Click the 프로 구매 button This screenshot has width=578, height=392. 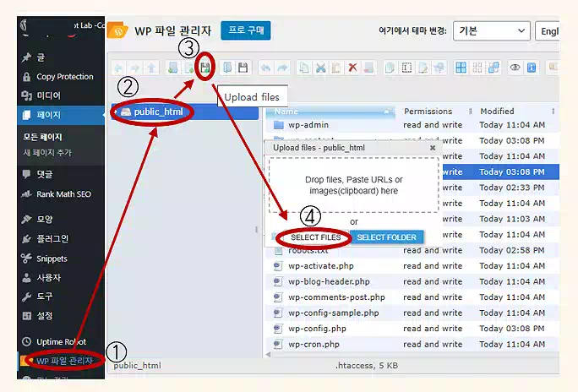(246, 30)
